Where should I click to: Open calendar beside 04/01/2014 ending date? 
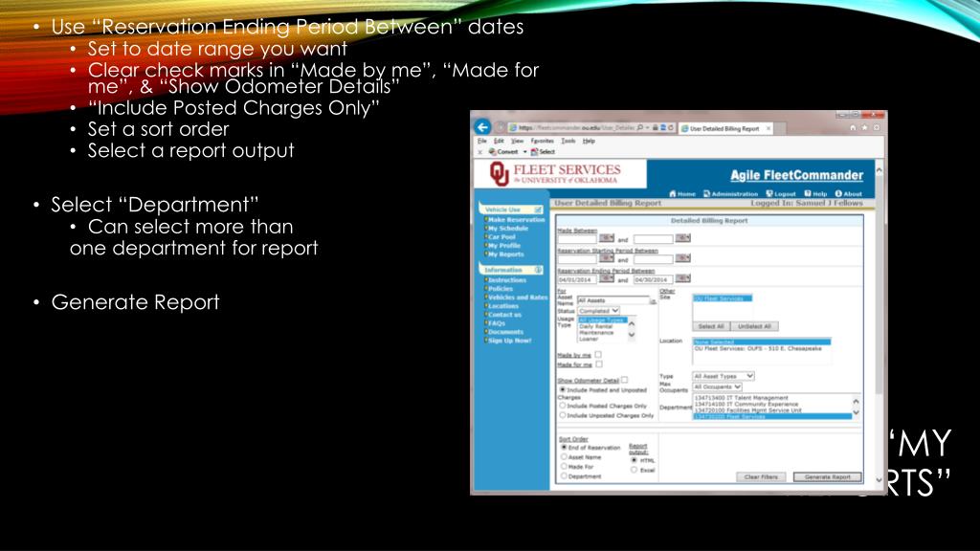click(606, 278)
